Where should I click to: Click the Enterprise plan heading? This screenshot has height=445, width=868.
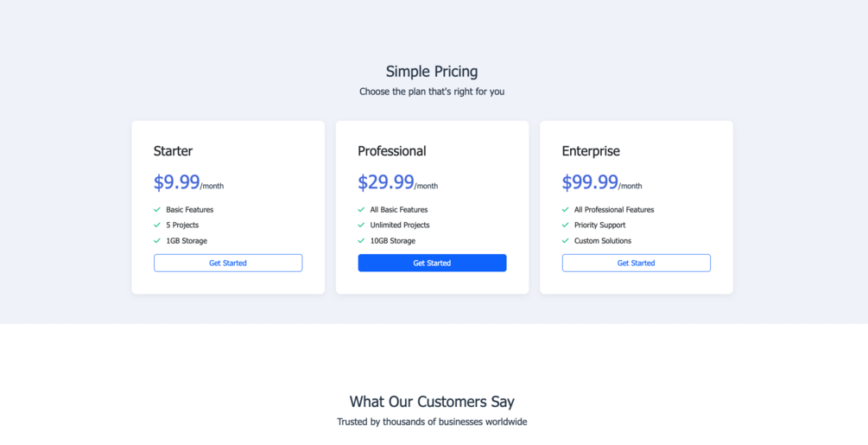pos(591,151)
